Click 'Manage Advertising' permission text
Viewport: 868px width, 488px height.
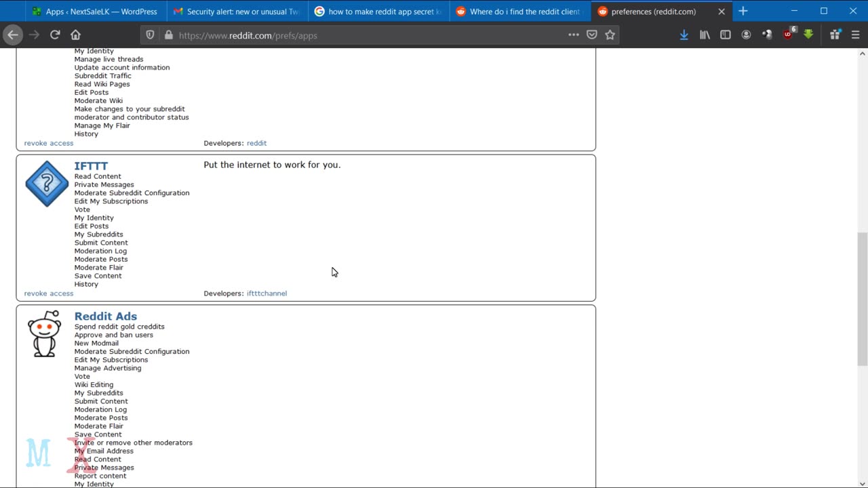[108, 368]
